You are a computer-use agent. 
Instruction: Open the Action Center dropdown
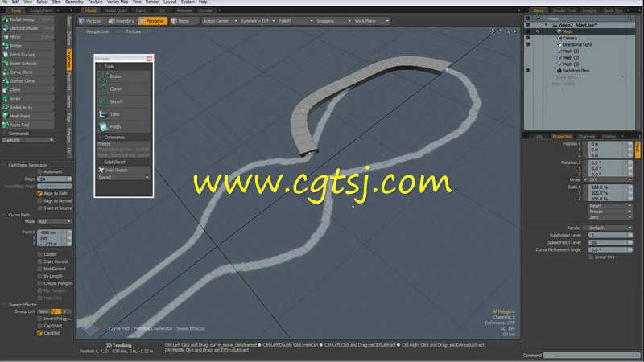(x=220, y=21)
